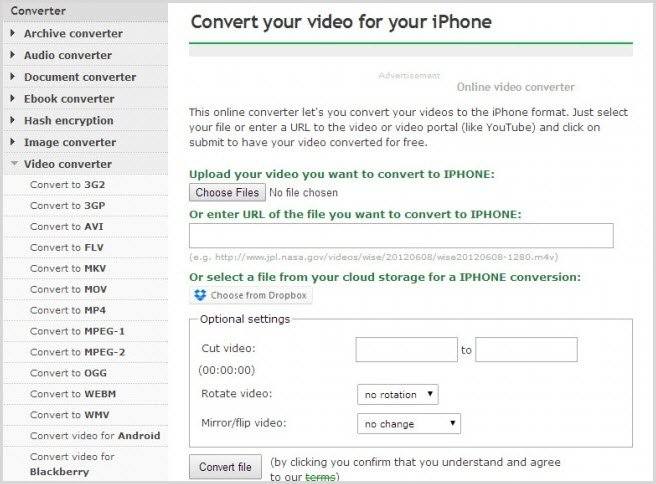Go to Convert to WMV
Image resolution: width=656 pixels, height=484 pixels.
(x=69, y=415)
